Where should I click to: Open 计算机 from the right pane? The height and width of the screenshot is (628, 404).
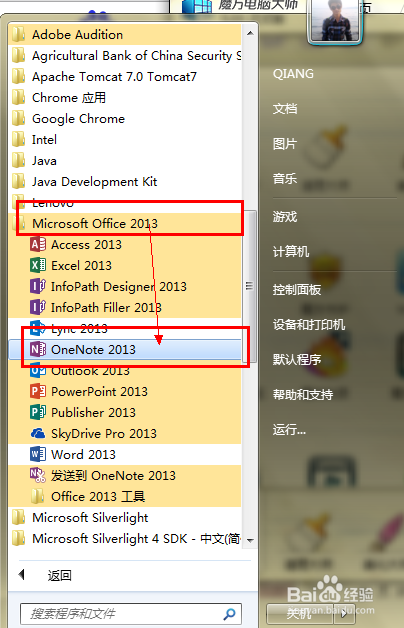tap(291, 252)
